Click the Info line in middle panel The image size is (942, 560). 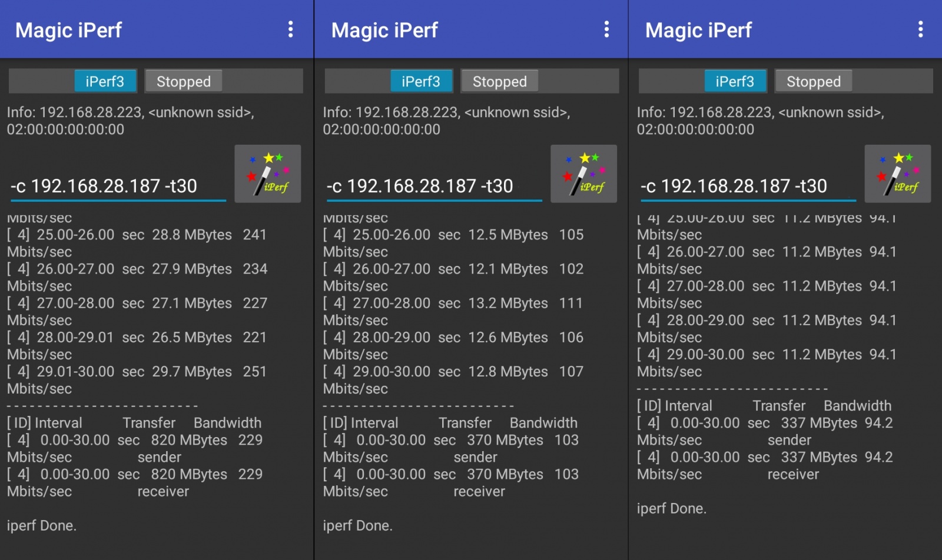447,121
